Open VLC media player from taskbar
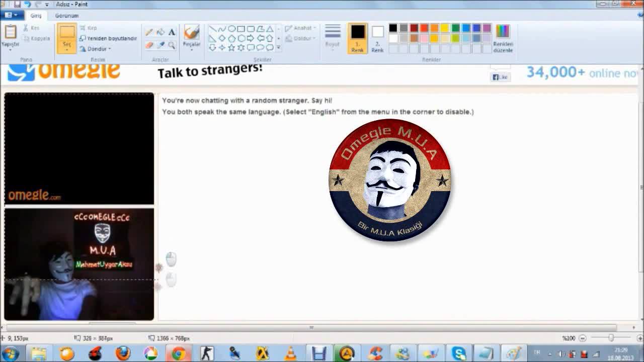Screen dimensions: 644x362 tap(290, 353)
